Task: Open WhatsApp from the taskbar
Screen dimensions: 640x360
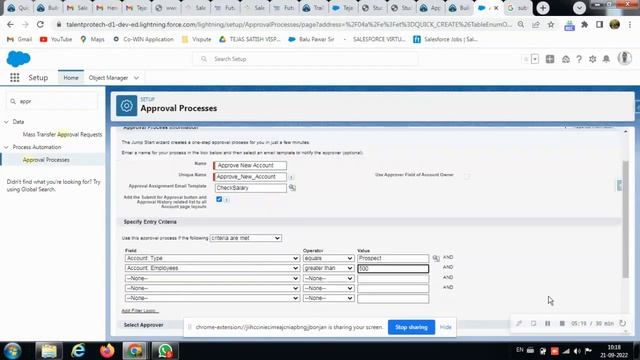Action: pyautogui.click(x=165, y=351)
